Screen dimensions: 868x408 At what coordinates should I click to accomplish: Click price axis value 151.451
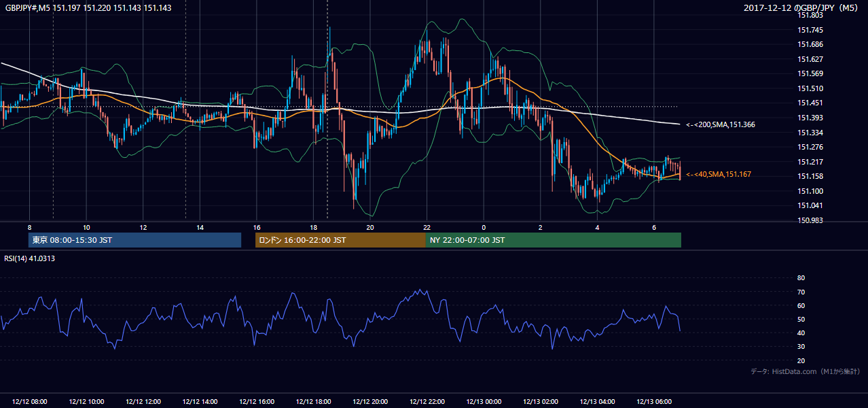(x=810, y=103)
